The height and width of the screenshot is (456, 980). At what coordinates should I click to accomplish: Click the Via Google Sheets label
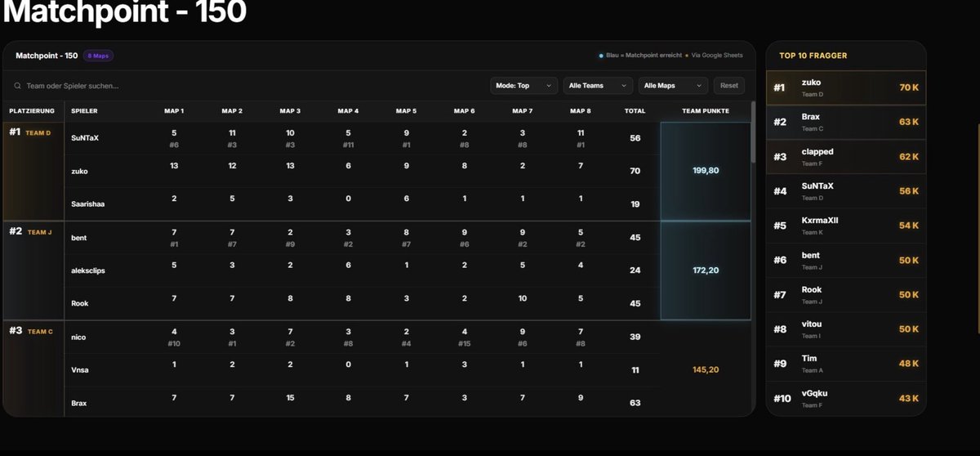pyautogui.click(x=717, y=56)
